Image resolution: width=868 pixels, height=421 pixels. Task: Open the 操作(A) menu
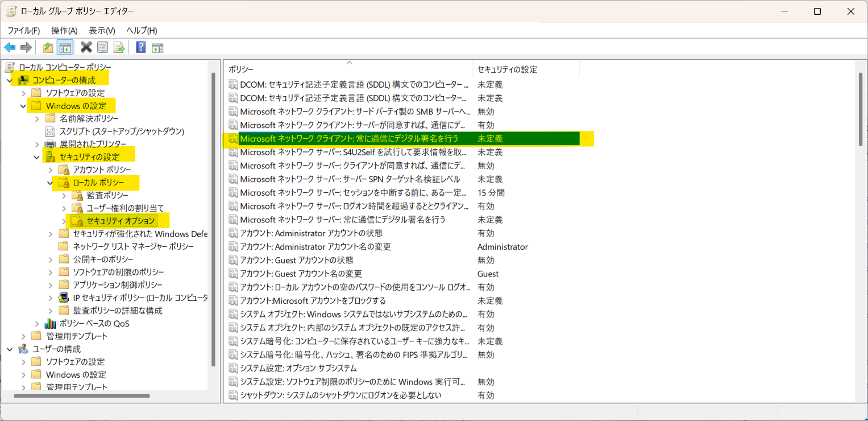pyautogui.click(x=64, y=30)
